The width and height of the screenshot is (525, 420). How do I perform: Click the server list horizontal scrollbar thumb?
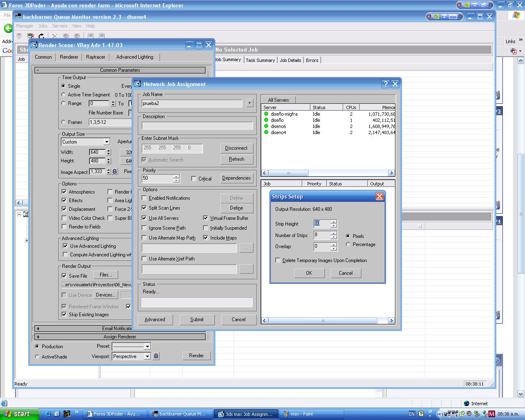[x=288, y=173]
